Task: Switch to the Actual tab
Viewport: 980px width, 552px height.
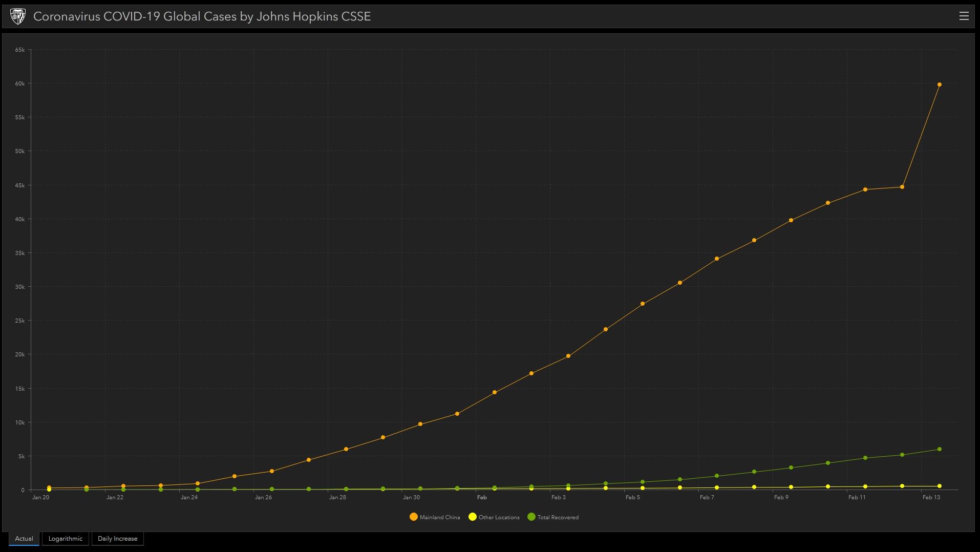Action: [24, 539]
